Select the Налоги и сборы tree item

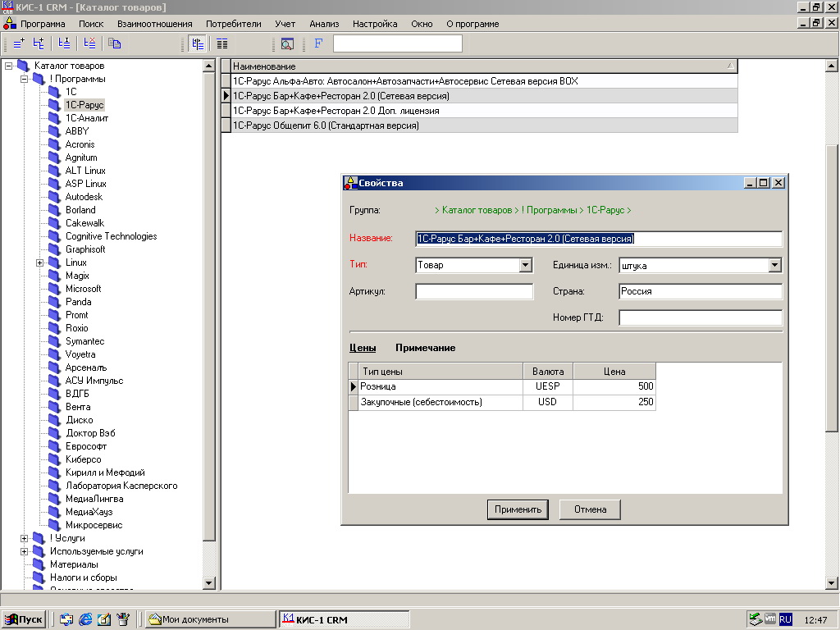pos(84,577)
